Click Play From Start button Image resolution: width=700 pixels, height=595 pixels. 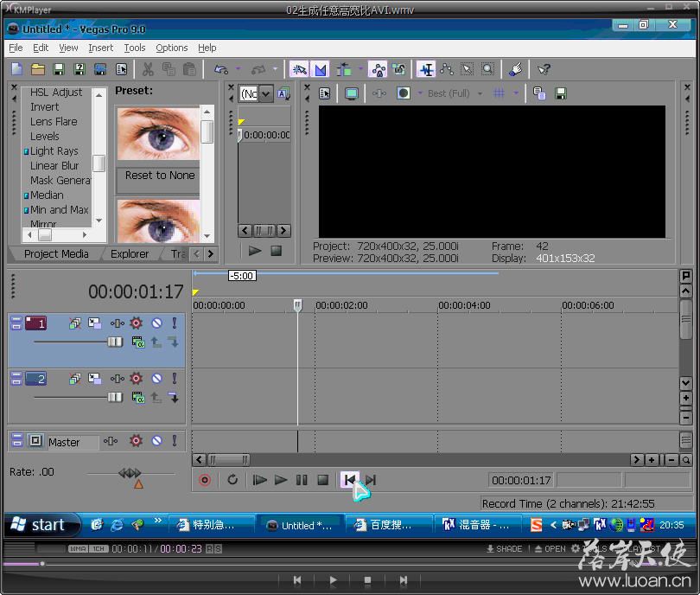click(x=259, y=480)
